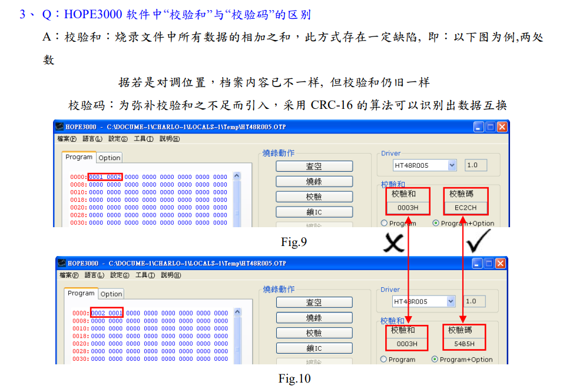Click hex word 0001 in Fig.9 row 0000:

[96, 177]
